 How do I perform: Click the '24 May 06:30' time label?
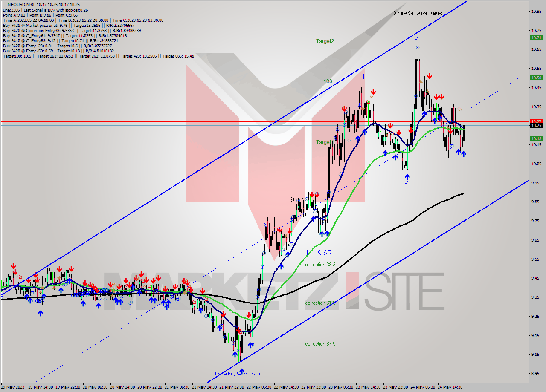click(x=423, y=387)
